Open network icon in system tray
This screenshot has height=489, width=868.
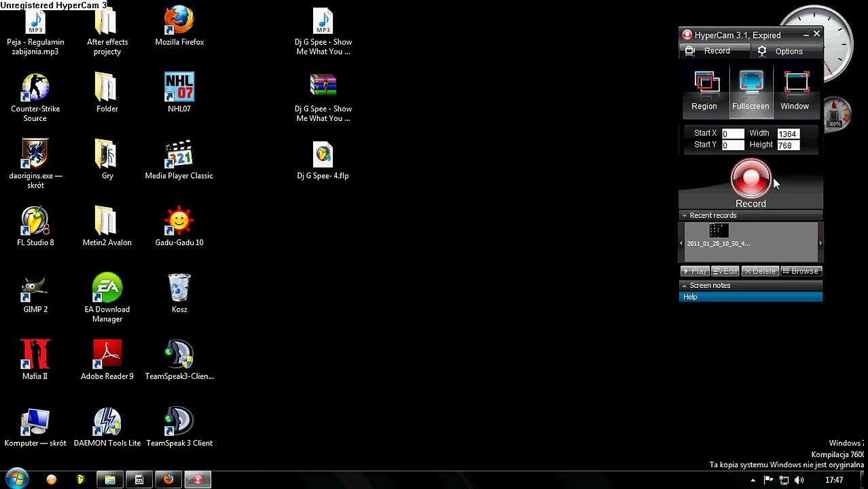784,480
